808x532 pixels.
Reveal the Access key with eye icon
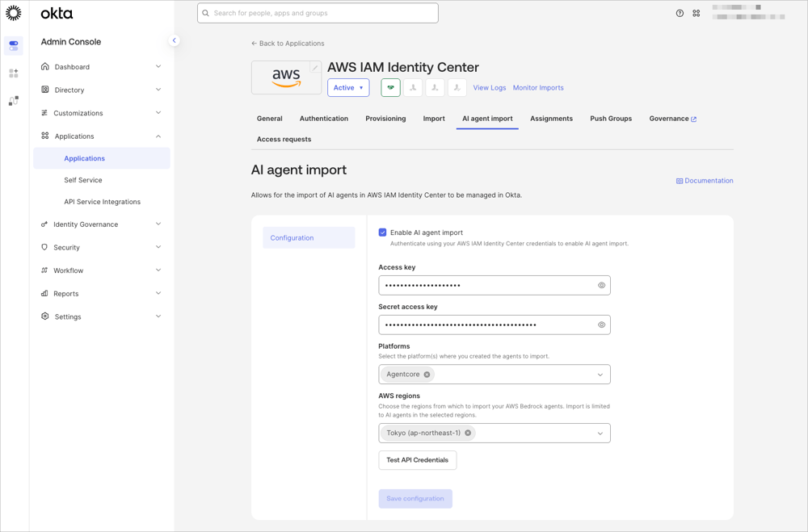(x=601, y=285)
